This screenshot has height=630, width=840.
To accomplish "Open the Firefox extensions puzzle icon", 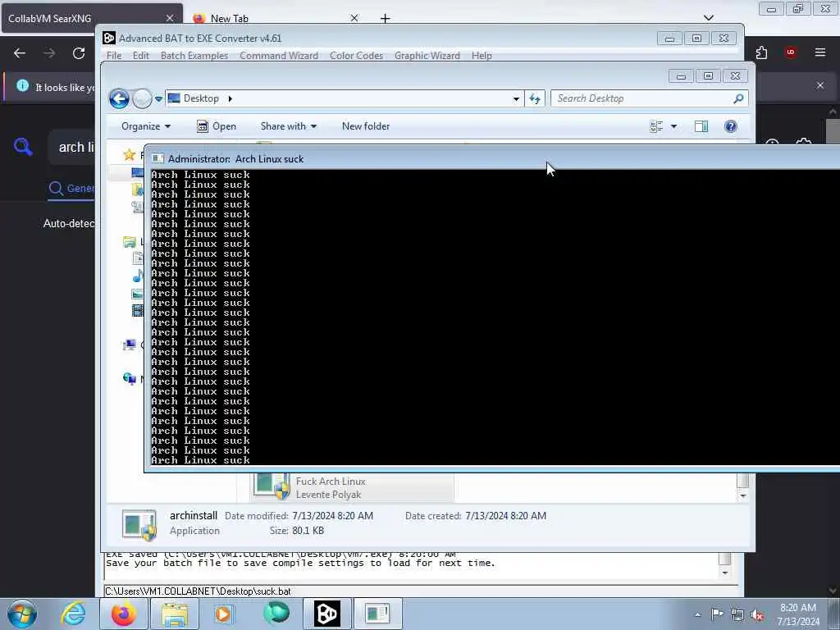I will pyautogui.click(x=762, y=52).
